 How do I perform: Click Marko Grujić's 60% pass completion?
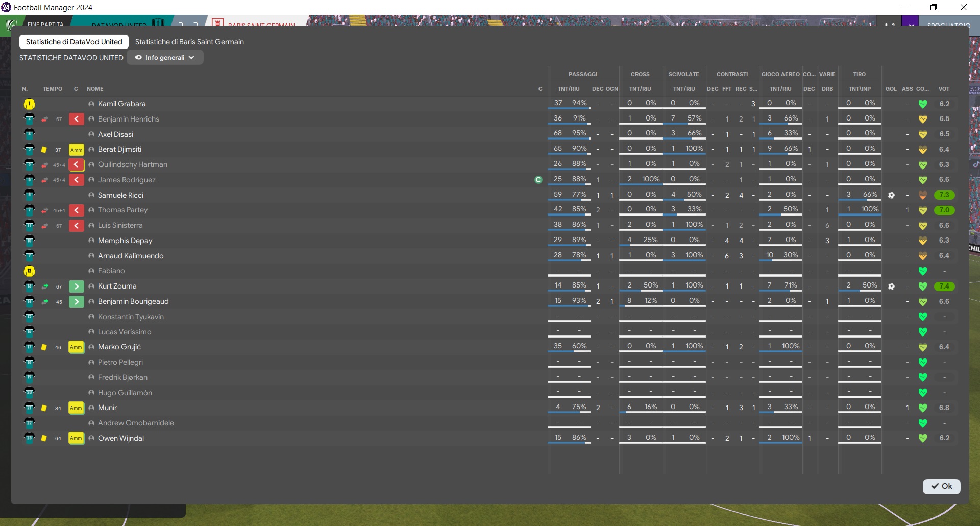pyautogui.click(x=579, y=346)
